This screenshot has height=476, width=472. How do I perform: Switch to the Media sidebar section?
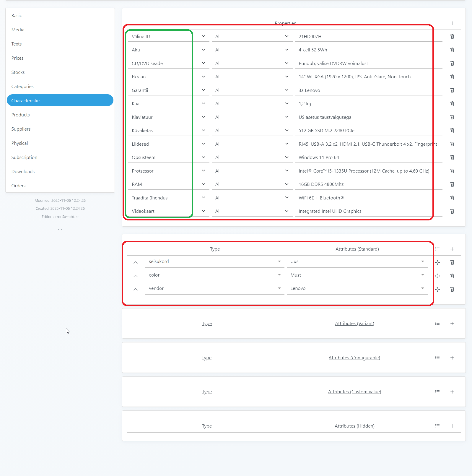click(18, 30)
